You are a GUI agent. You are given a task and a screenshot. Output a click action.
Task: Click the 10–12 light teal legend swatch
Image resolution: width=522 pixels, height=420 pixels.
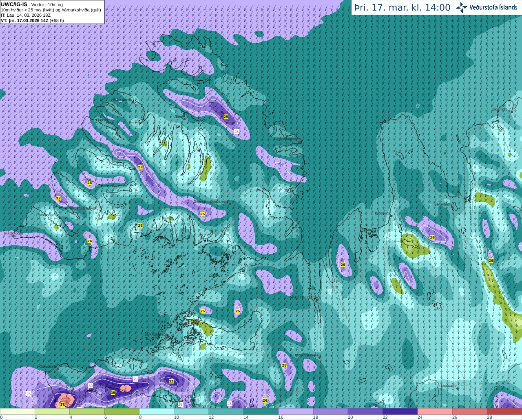pos(192,411)
